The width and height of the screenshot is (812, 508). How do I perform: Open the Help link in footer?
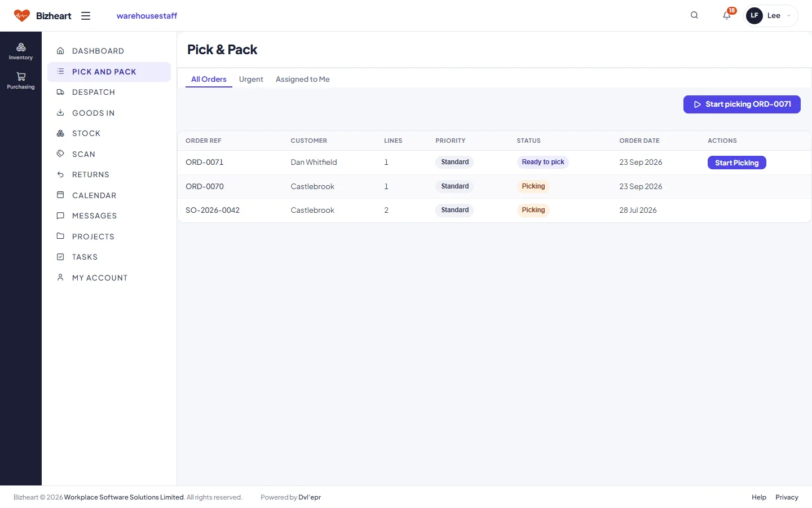759,497
